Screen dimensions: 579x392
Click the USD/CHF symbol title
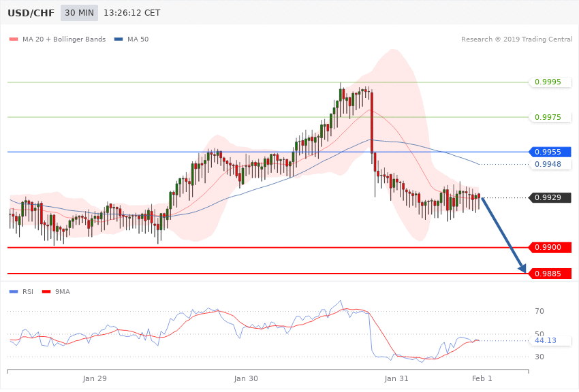(31, 13)
